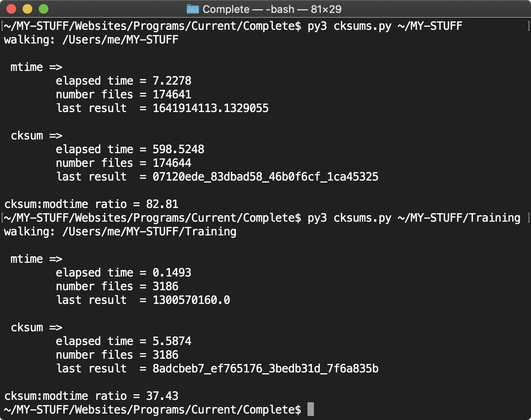Click the elapsed time value 0.1493
Image resolution: width=531 pixels, height=420 pixels.
point(171,272)
